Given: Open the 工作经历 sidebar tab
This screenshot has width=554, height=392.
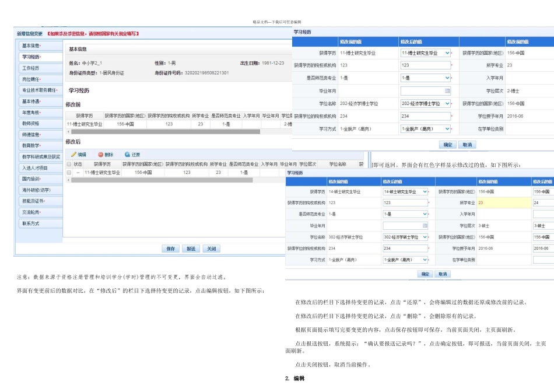Looking at the screenshot, I should pyautogui.click(x=40, y=68).
